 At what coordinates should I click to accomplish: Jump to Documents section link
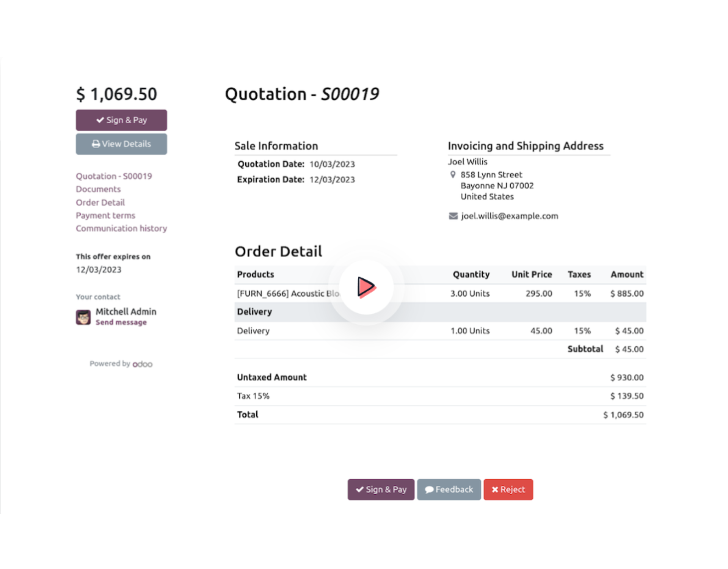[x=98, y=189]
